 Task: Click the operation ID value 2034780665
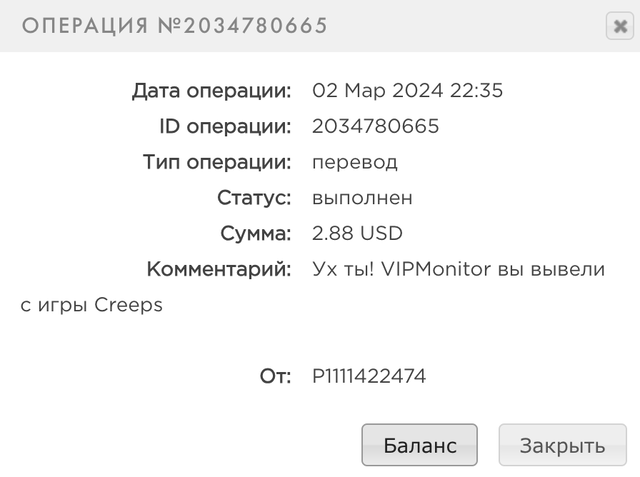click(x=376, y=126)
